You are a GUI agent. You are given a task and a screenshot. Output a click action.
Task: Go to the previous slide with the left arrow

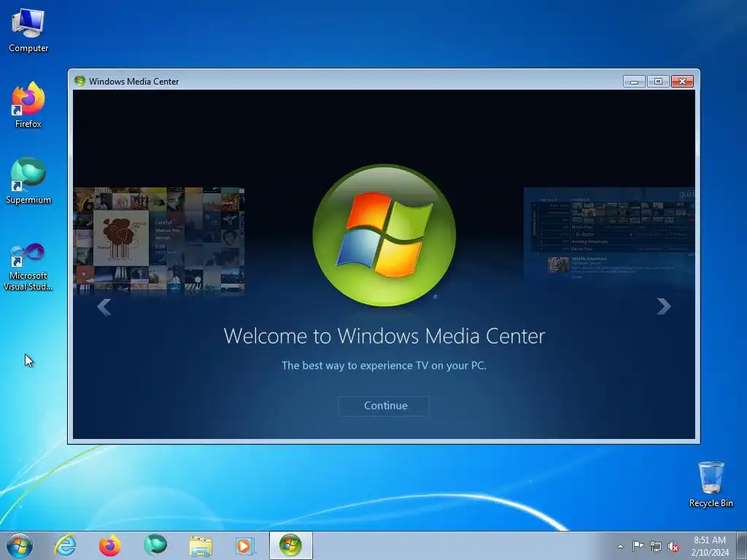tap(104, 307)
